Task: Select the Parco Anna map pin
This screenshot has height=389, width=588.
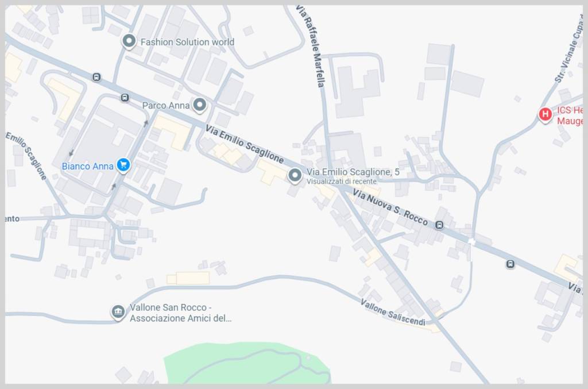Action: coord(199,105)
